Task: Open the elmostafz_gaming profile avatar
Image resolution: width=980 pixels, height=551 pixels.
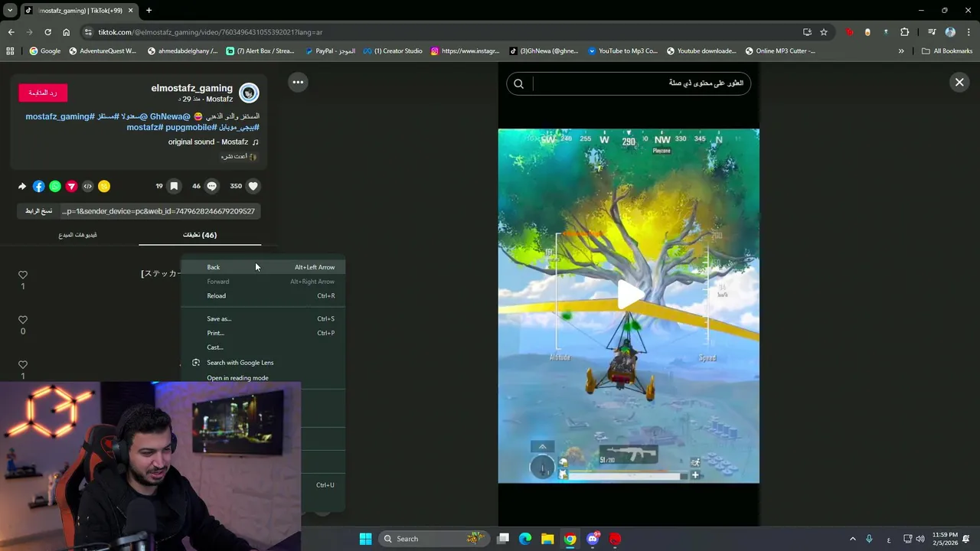Action: pos(249,93)
